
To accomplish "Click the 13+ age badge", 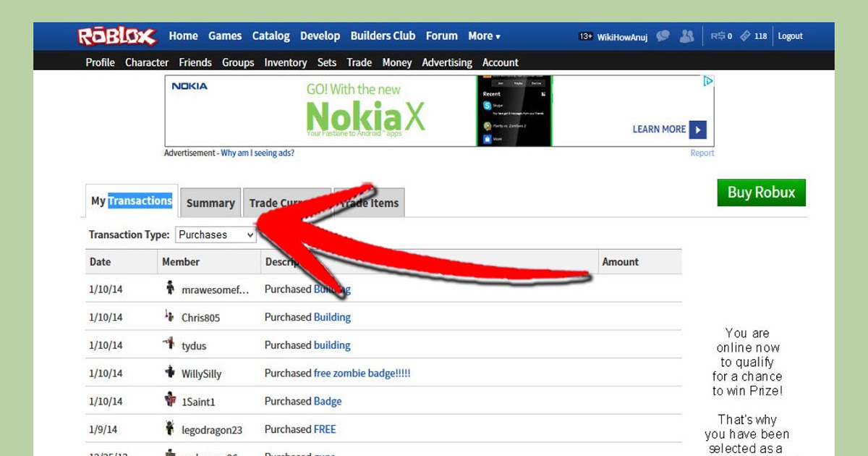I will [x=586, y=36].
